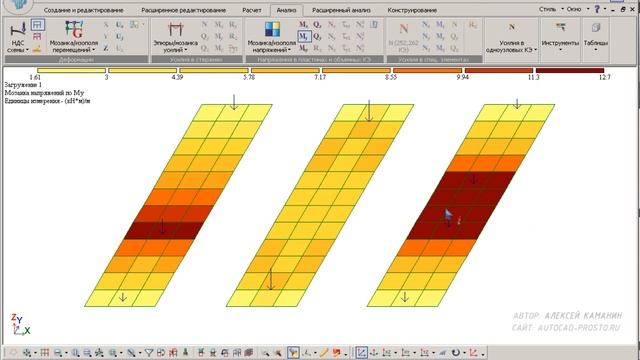Open the Таблицы dropdown

596,37
